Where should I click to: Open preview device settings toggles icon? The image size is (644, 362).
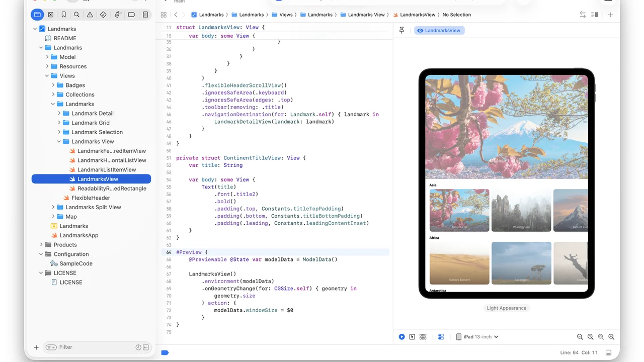441,337
